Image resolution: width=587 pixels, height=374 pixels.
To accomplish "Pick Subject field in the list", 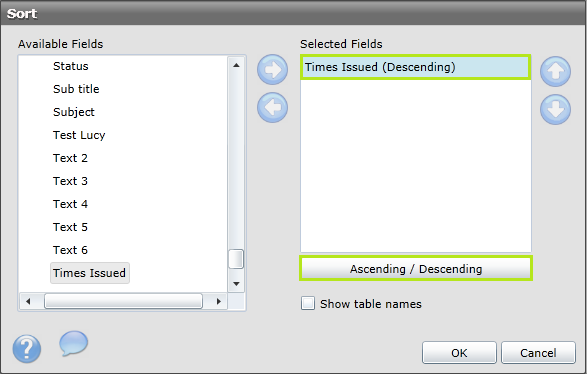I will pyautogui.click(x=74, y=112).
